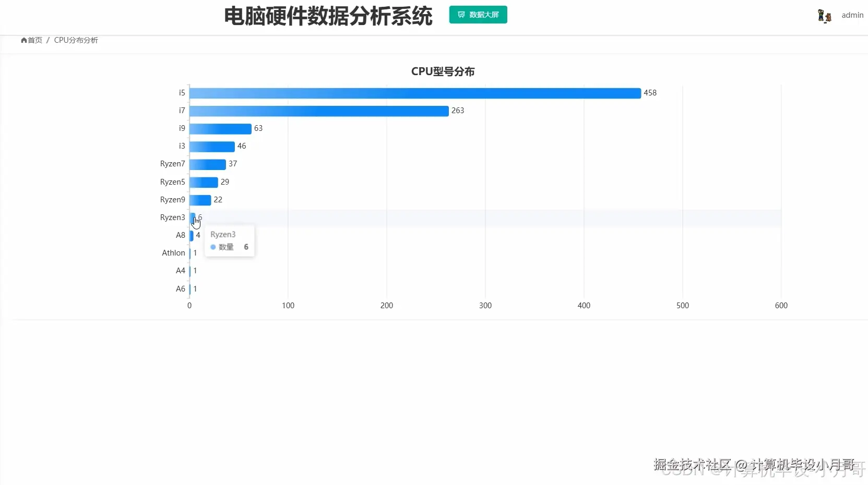
Task: Click the 首页 breadcrumb link
Action: 34,40
